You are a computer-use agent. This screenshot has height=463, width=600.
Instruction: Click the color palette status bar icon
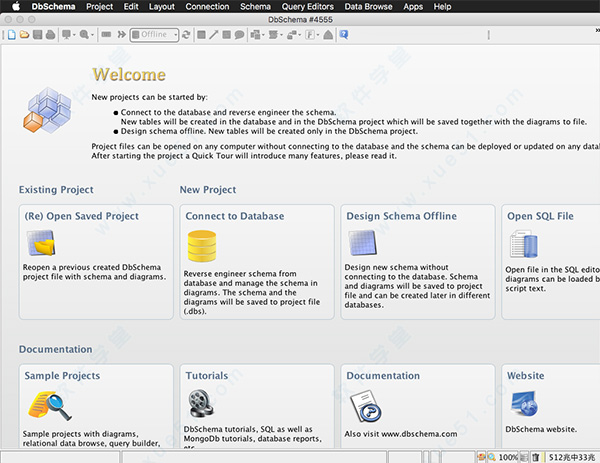pyautogui.click(x=481, y=457)
